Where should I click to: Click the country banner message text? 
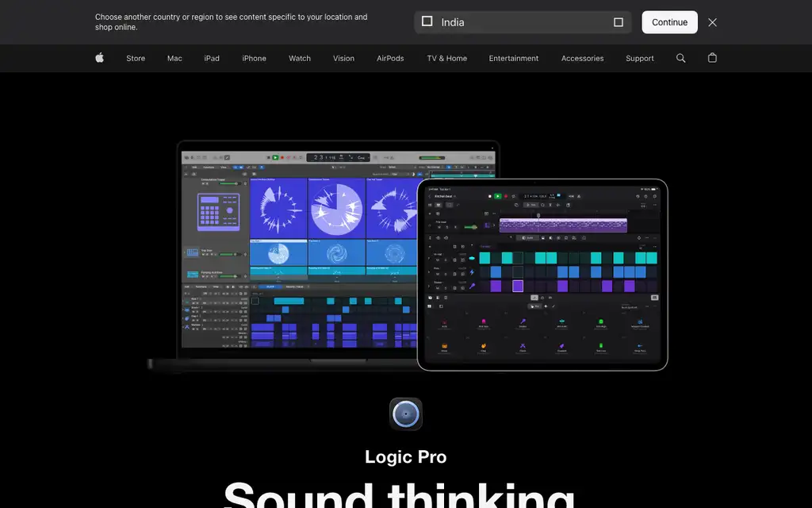point(231,21)
